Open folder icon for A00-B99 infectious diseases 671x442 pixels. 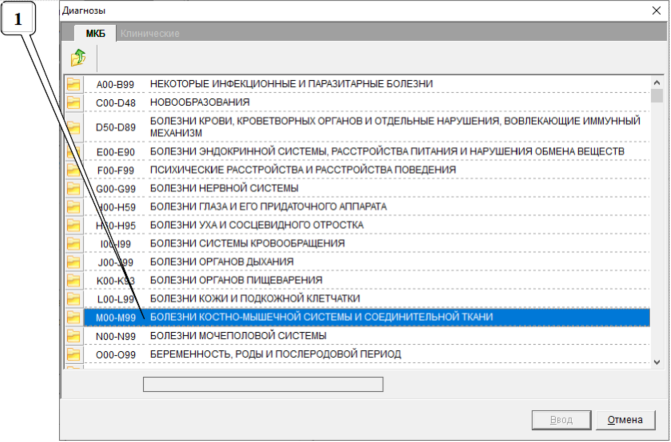(74, 86)
